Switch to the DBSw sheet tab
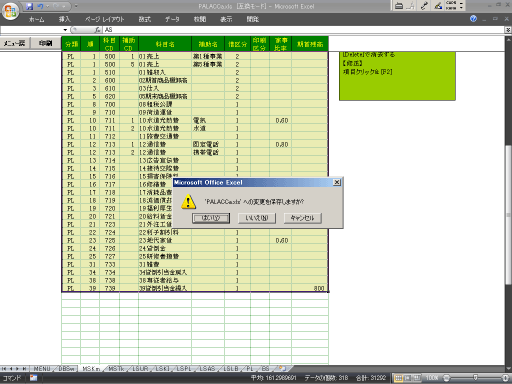The image size is (512, 384). coord(66,369)
